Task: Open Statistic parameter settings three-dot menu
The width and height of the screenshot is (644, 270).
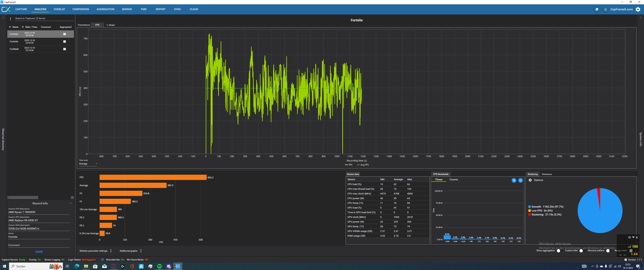Action: (x=111, y=251)
